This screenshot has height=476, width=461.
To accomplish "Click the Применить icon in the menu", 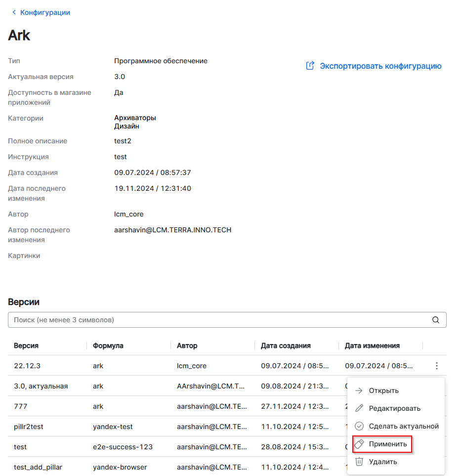I will tap(359, 444).
